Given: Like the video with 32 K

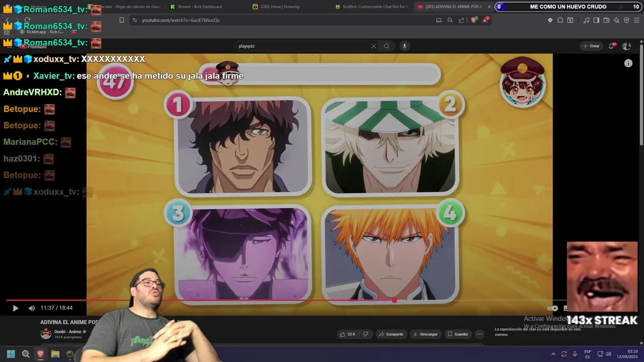Looking at the screenshot, I should [x=348, y=334].
